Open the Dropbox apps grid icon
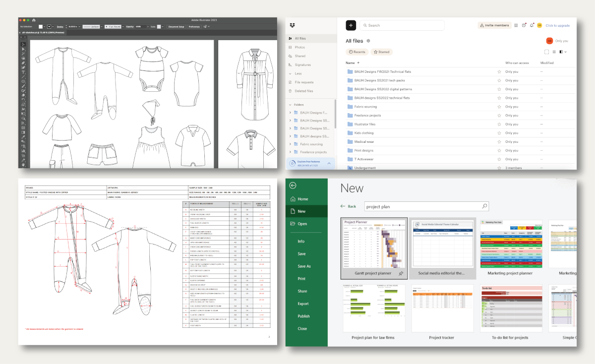Image resolution: width=595 pixels, height=364 pixels. point(516,25)
